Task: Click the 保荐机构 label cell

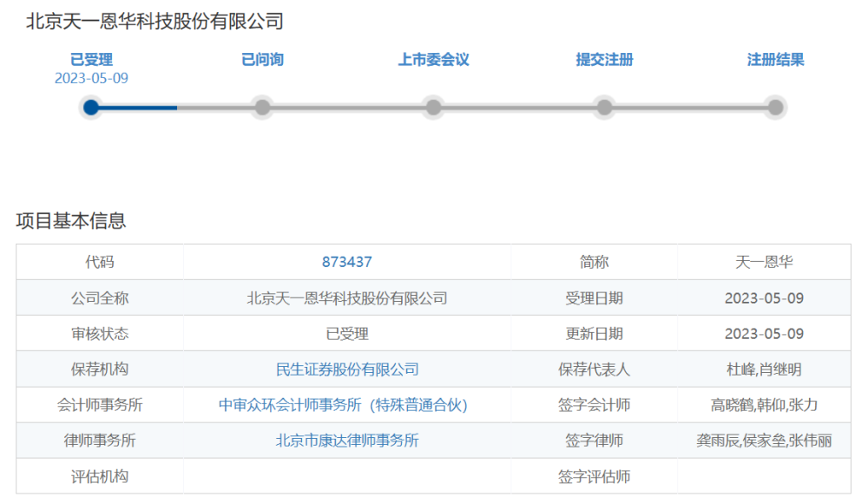Action: [100, 369]
